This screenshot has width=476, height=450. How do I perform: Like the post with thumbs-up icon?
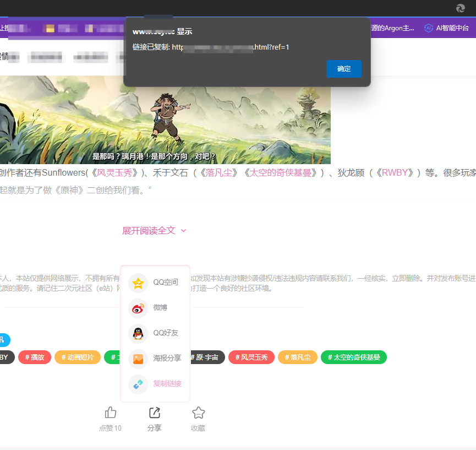click(x=110, y=413)
